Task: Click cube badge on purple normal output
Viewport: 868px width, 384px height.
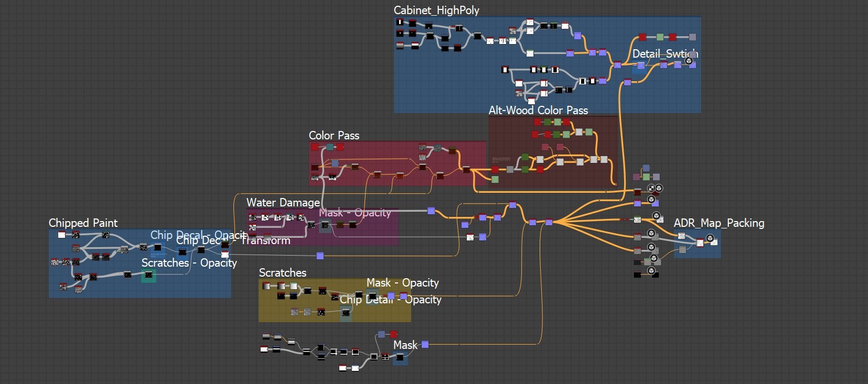Action: [651, 199]
